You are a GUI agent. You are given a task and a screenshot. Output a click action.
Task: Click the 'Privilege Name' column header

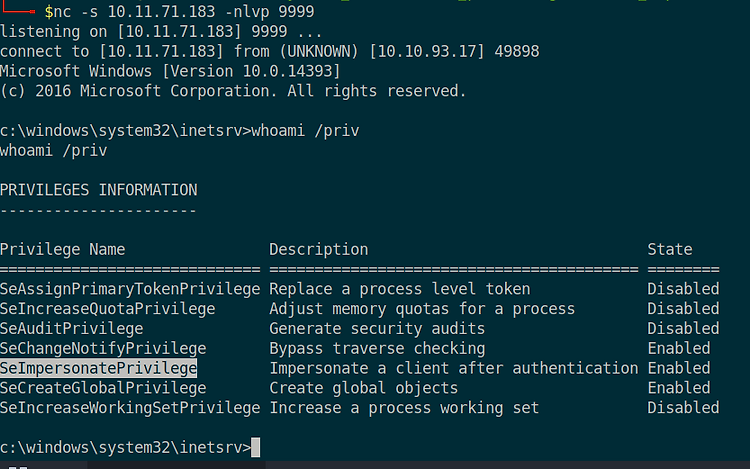pyautogui.click(x=63, y=250)
